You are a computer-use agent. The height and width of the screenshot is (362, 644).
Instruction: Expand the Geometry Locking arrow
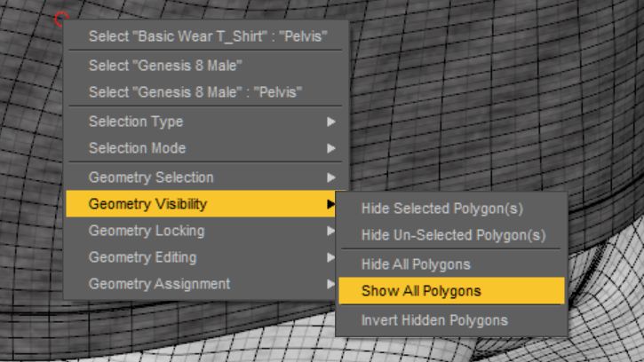pos(330,231)
